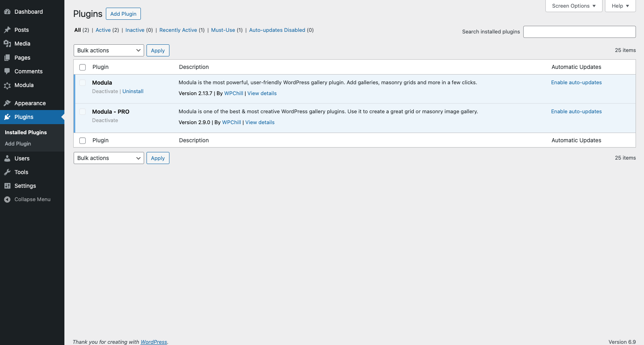Viewport: 644px width, 345px height.
Task: Open Media via its sidebar icon
Action: click(7, 44)
